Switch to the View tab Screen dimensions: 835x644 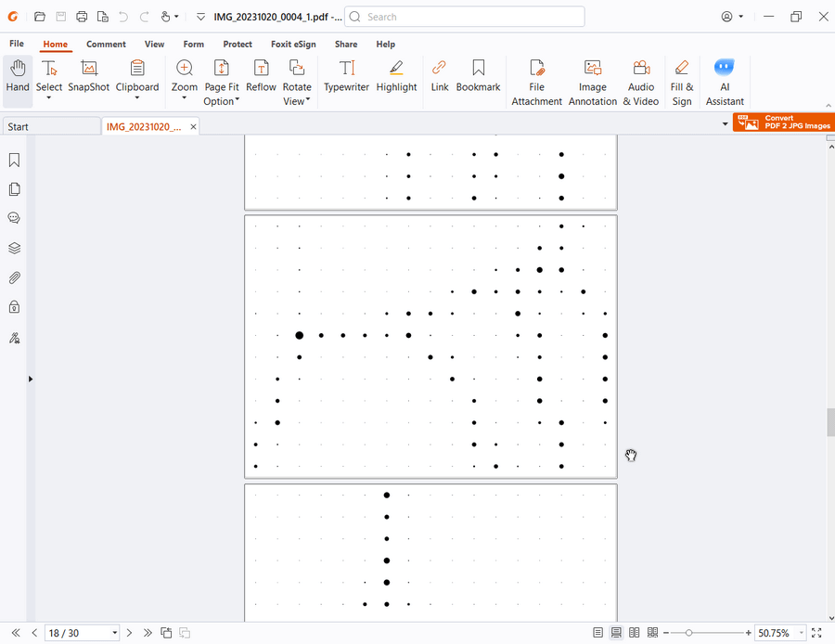coord(154,45)
